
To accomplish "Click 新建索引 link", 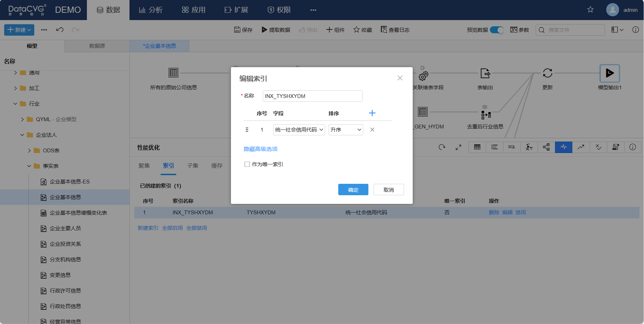I will [x=148, y=228].
